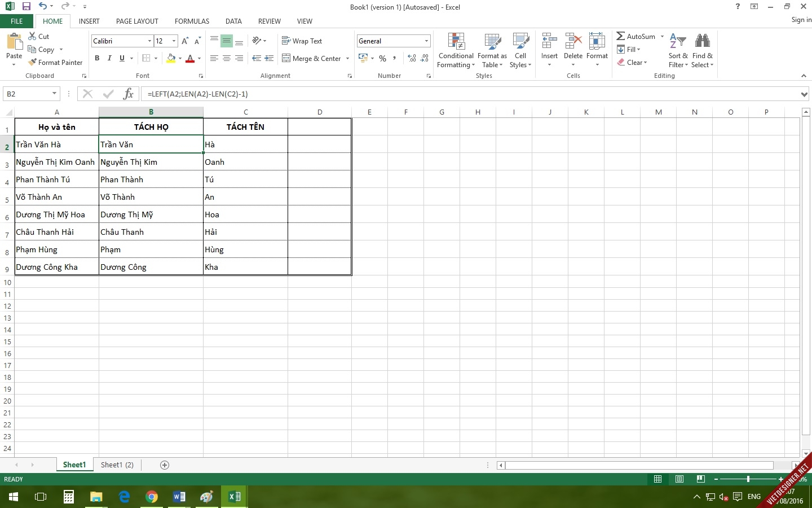Viewport: 812px width, 508px height.
Task: Open the font name Calibri dropdown
Action: pyautogui.click(x=149, y=41)
